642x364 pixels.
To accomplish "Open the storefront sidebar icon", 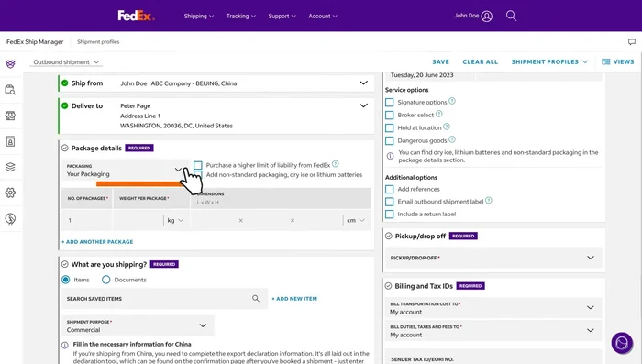I will (10, 116).
